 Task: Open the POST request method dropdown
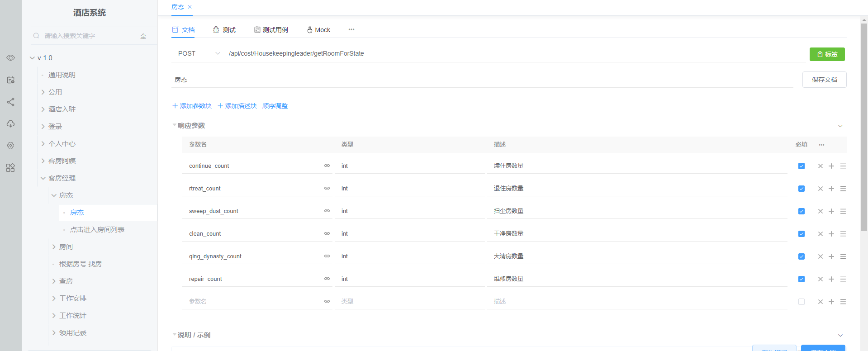199,53
